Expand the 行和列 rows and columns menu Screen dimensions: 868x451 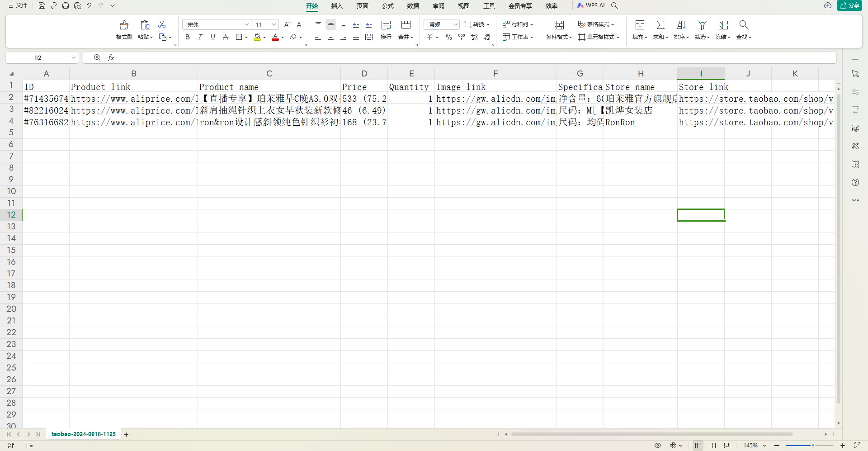[x=518, y=24]
